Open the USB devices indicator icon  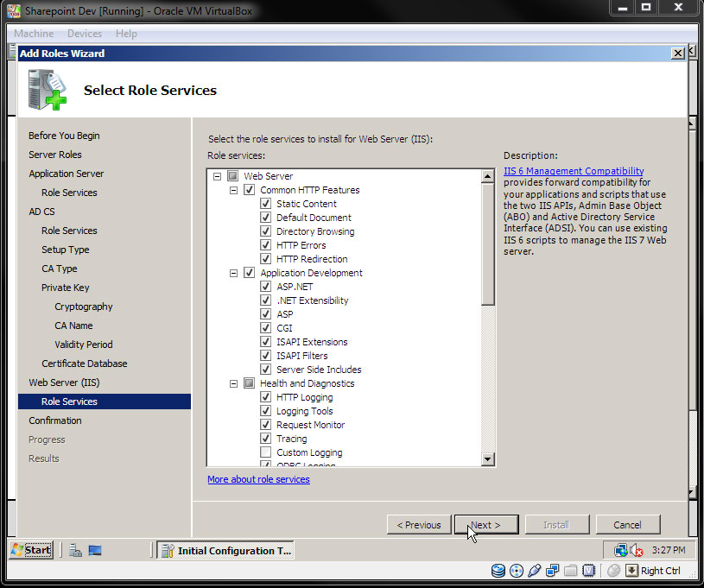coord(535,571)
